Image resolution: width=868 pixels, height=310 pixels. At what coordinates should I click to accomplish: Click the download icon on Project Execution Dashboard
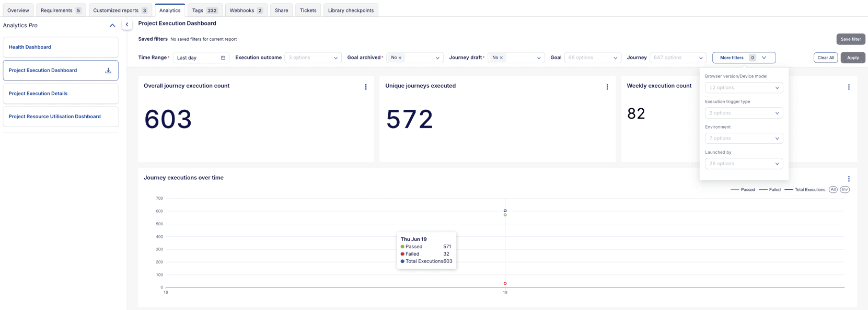[108, 71]
